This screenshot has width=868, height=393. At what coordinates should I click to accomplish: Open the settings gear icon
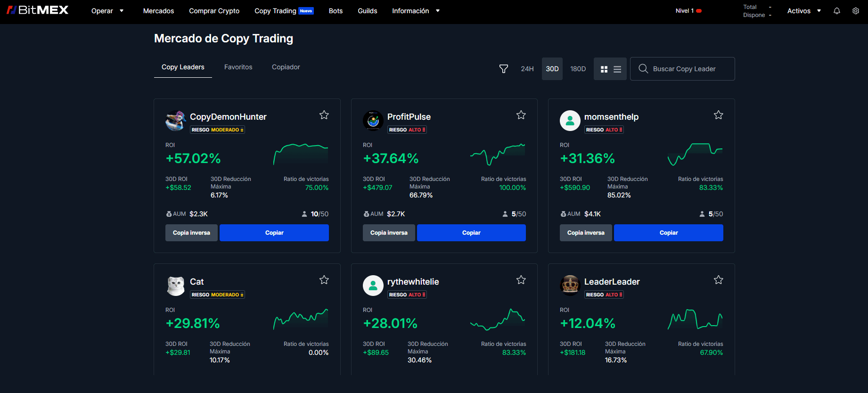pyautogui.click(x=856, y=11)
